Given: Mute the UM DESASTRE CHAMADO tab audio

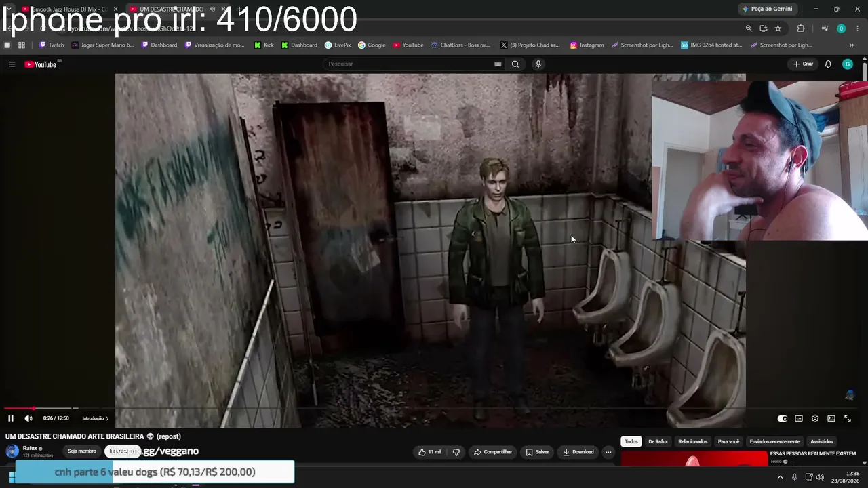Looking at the screenshot, I should (212, 9).
